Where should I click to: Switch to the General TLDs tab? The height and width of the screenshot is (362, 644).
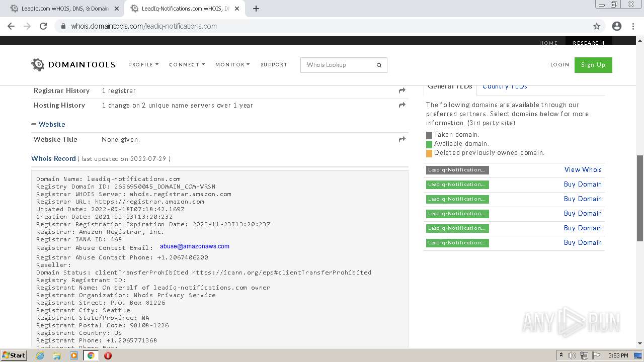coord(450,87)
